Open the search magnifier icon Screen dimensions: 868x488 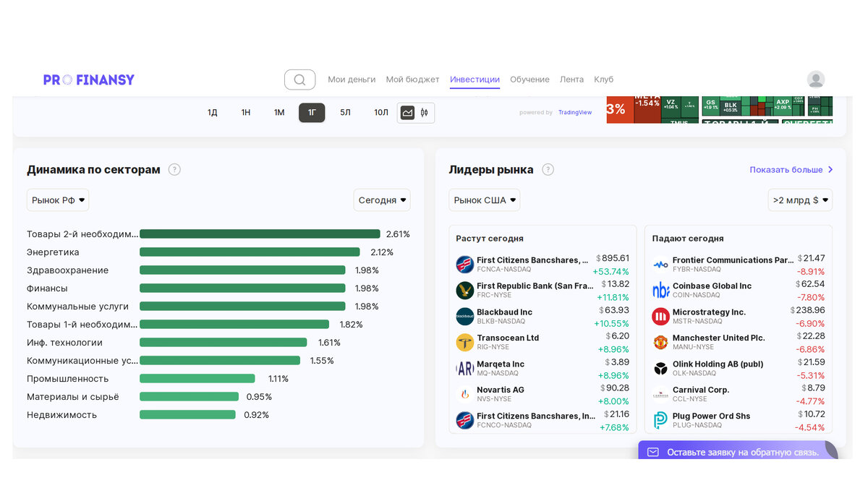point(299,80)
